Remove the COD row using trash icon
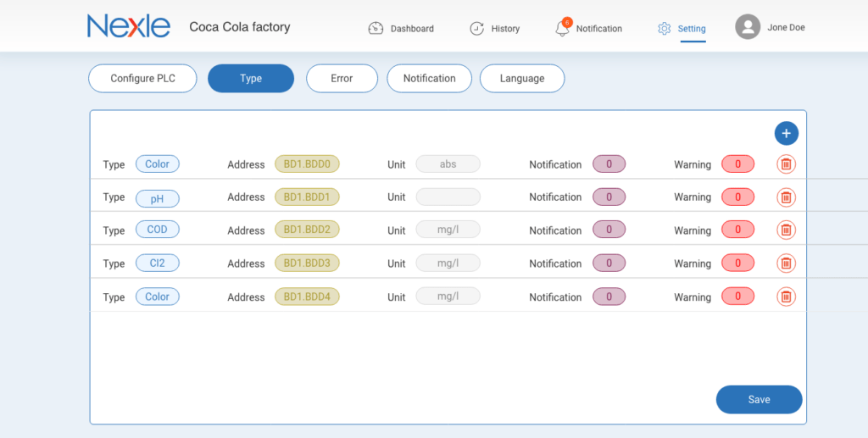Viewport: 868px width, 438px height. point(786,230)
